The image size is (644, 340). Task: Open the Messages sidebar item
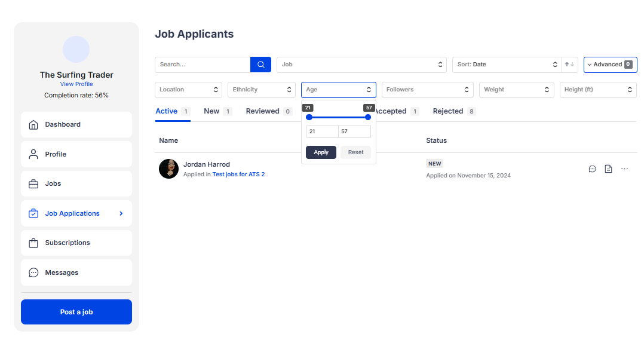coord(76,272)
